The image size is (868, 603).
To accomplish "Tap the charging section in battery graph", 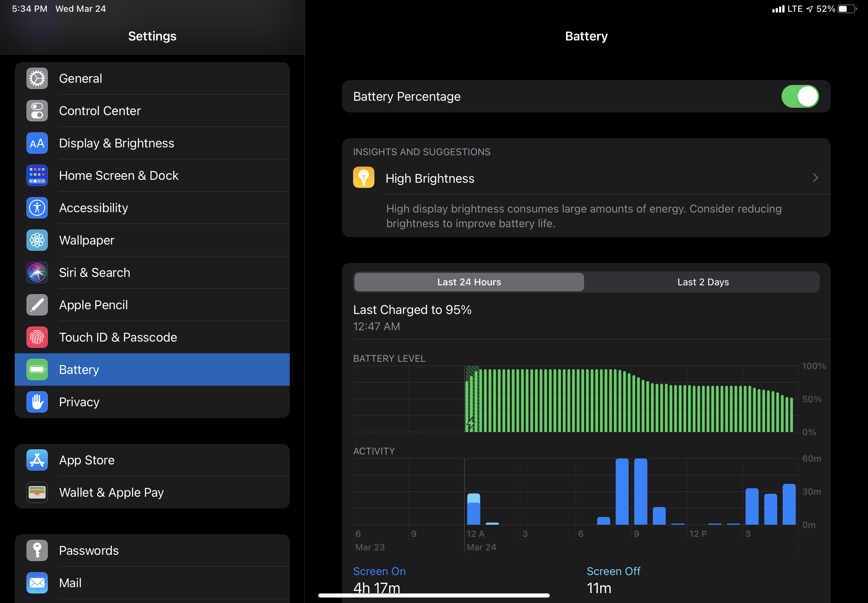I will point(472,400).
